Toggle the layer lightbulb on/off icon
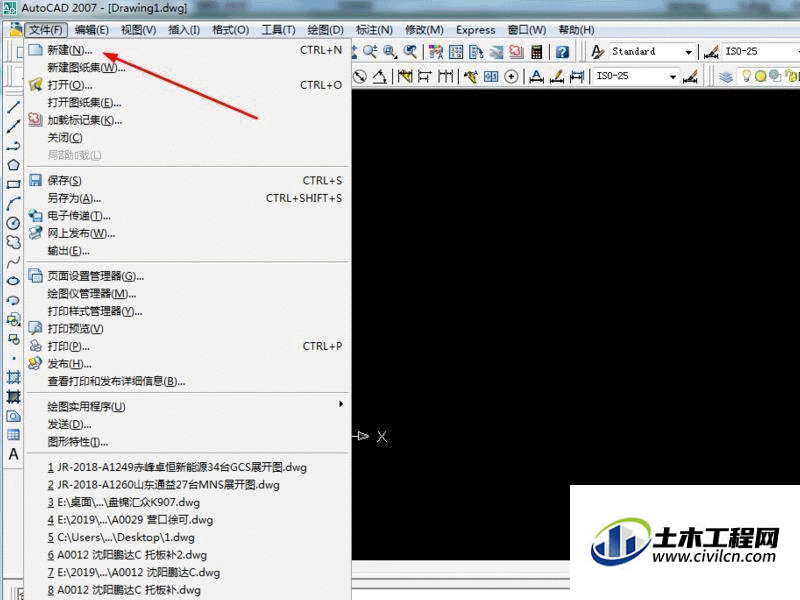Image resolution: width=800 pixels, height=600 pixels. click(746, 77)
